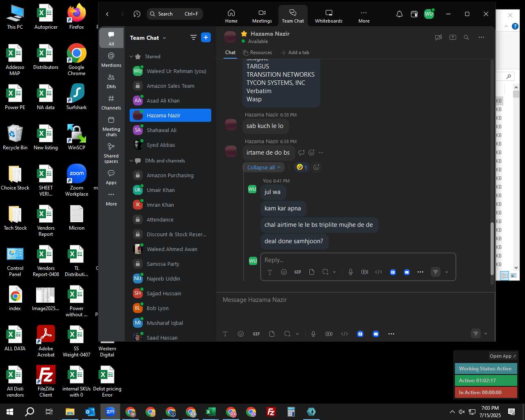Open GIF picker in reply box
This screenshot has width=525, height=420.
298,272
